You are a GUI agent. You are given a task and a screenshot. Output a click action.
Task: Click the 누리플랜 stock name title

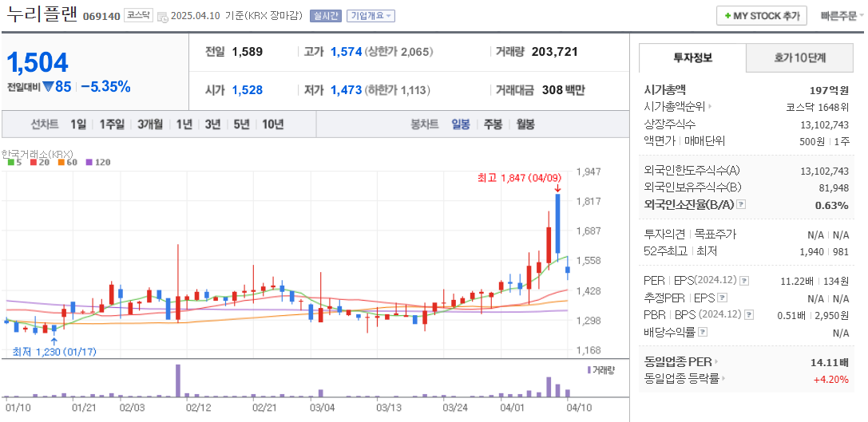click(42, 14)
